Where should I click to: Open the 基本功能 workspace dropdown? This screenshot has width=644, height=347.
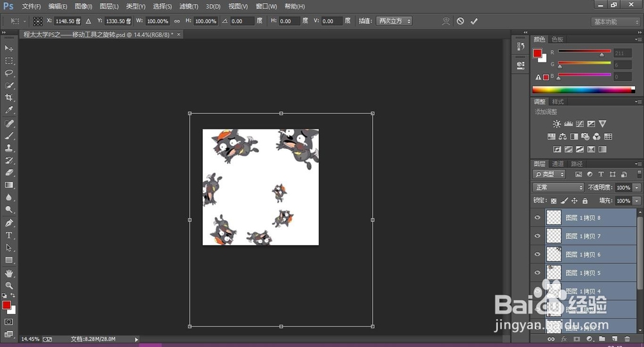coord(616,22)
